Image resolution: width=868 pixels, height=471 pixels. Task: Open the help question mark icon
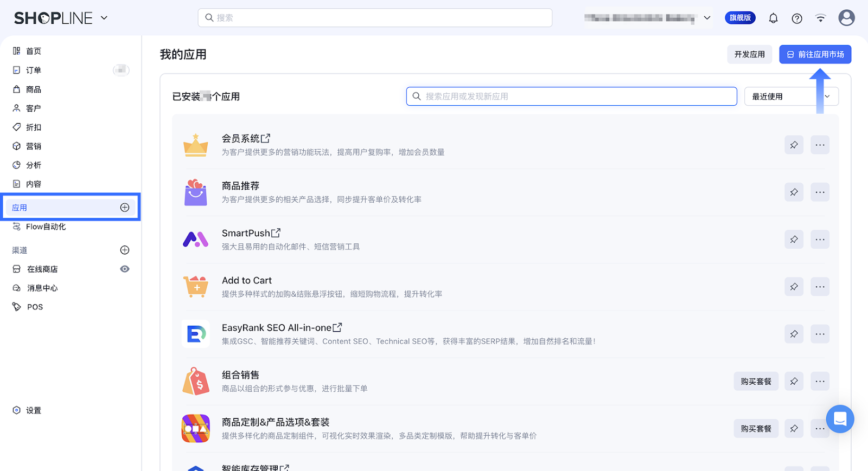coord(797,18)
